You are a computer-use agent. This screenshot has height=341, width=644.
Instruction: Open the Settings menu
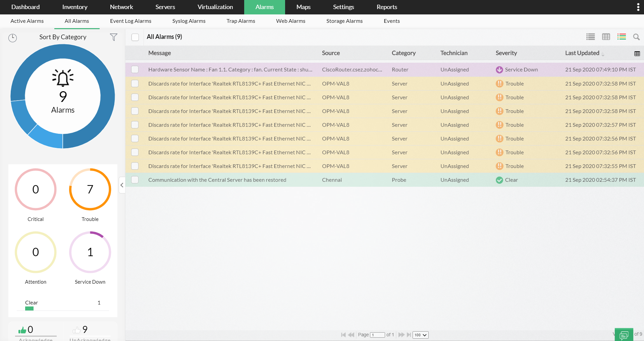click(x=343, y=7)
